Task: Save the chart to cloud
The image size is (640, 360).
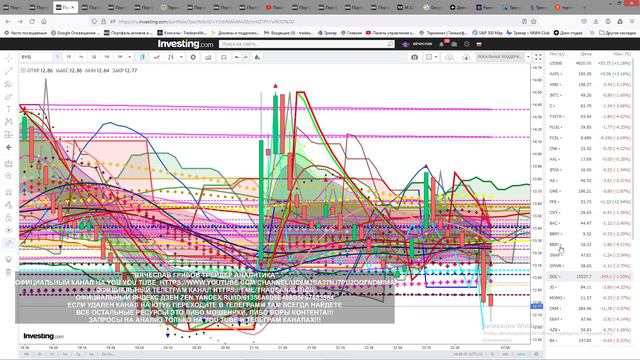Action: (x=449, y=57)
